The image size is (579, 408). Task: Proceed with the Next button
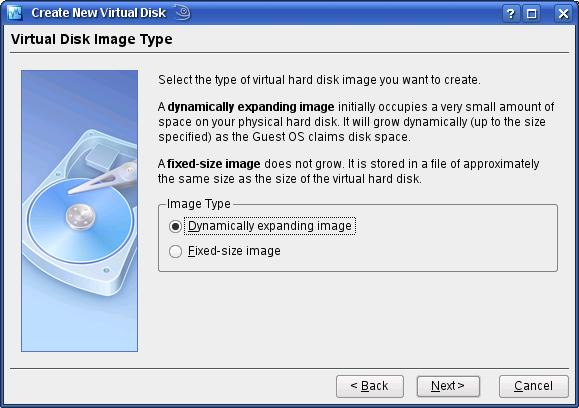(448, 386)
